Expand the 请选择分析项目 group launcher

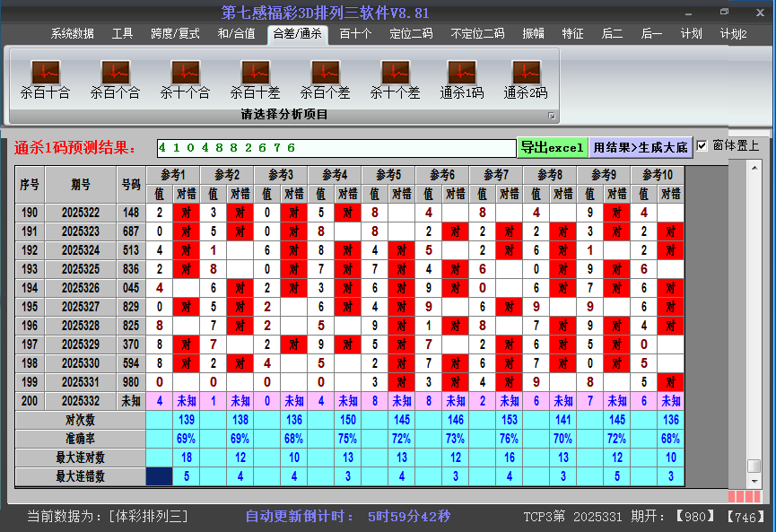[552, 116]
